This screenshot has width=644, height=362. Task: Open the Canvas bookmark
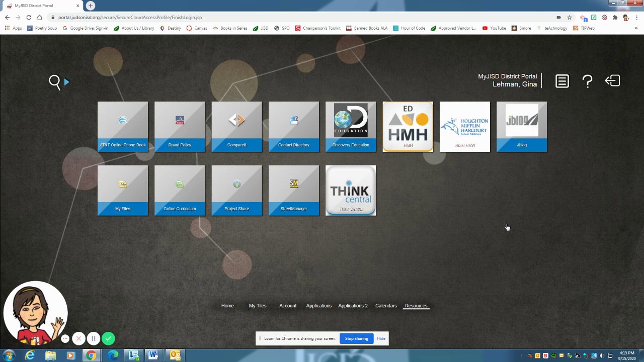pos(197,28)
